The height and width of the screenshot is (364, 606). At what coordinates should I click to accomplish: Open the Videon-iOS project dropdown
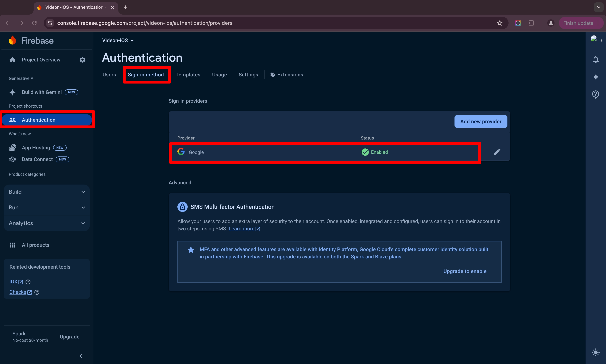click(x=118, y=40)
